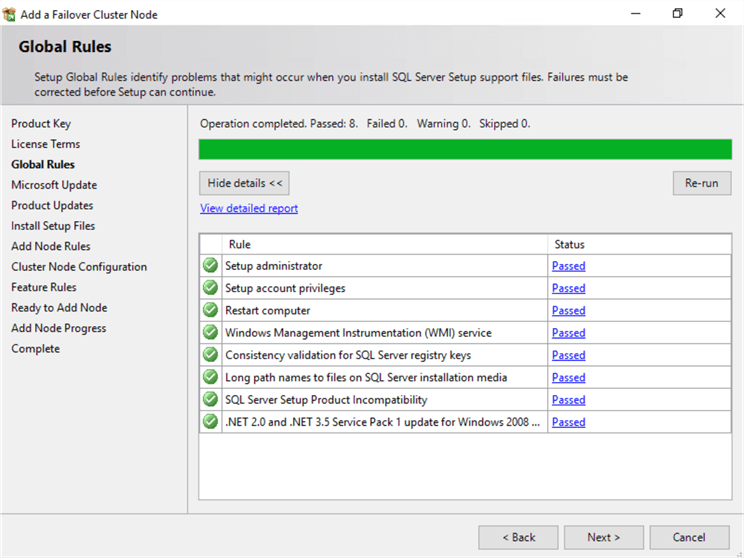
Task: Open the View detailed report link
Action: tap(249, 208)
